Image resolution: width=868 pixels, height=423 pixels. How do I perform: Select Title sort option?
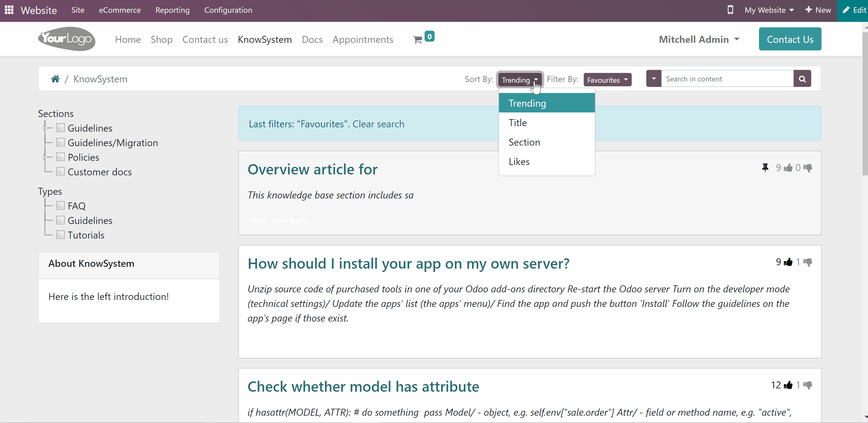click(547, 123)
